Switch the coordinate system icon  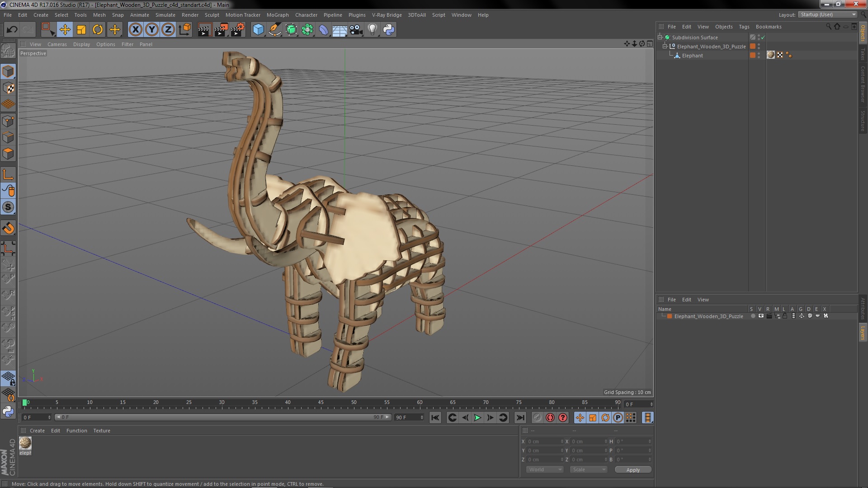[185, 30]
